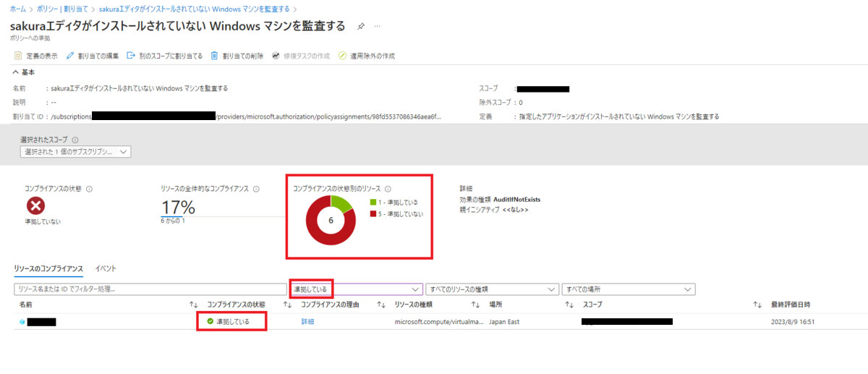
Task: Sort by リソースの種類 column arrows
Action: coord(475,305)
